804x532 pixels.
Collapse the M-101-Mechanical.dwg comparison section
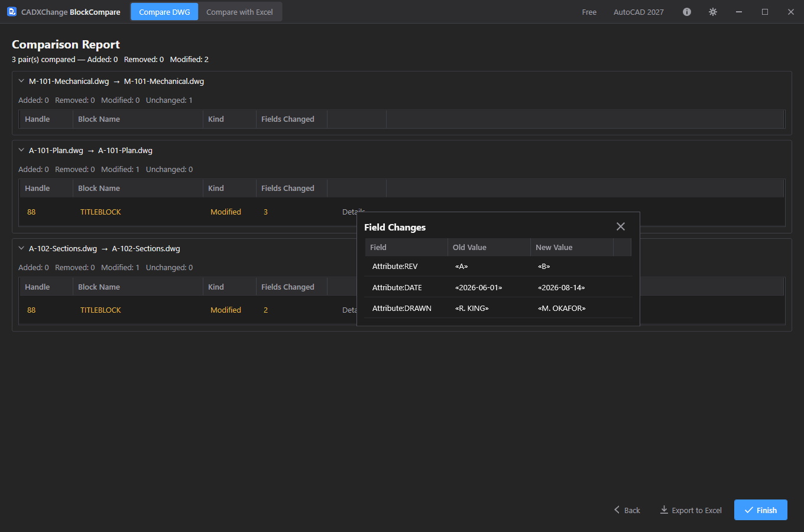21,81
